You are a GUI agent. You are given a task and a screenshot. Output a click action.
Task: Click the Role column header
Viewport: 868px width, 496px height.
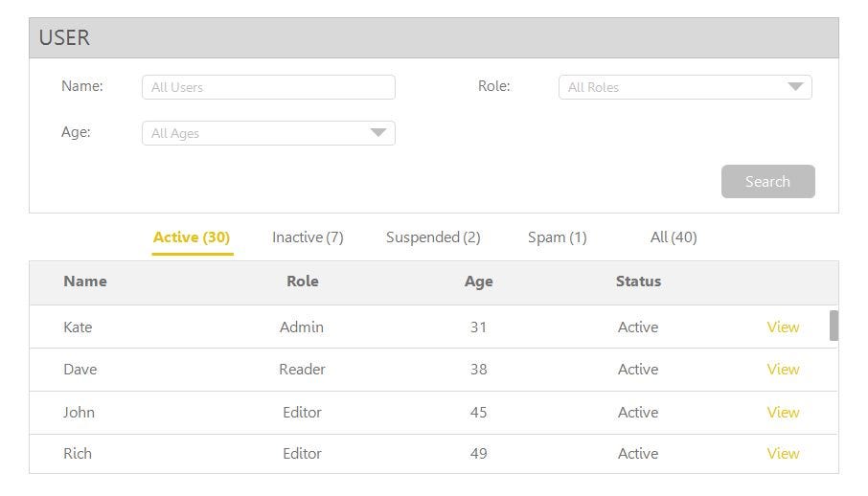click(302, 282)
